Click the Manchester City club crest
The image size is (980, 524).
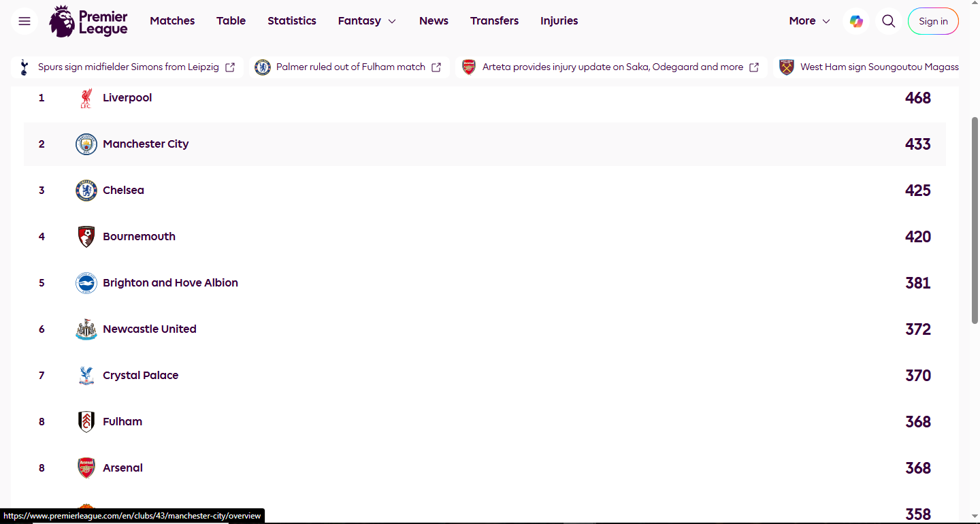(86, 144)
